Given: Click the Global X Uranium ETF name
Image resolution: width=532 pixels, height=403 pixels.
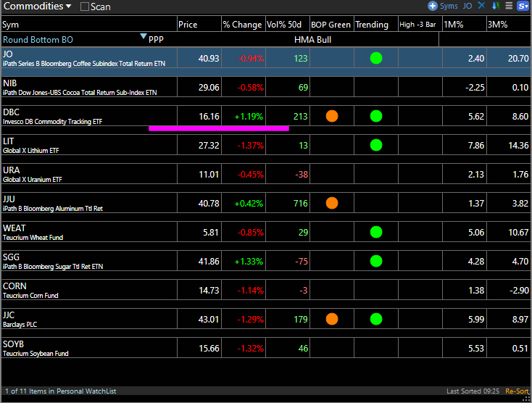Looking at the screenshot, I should [32, 180].
